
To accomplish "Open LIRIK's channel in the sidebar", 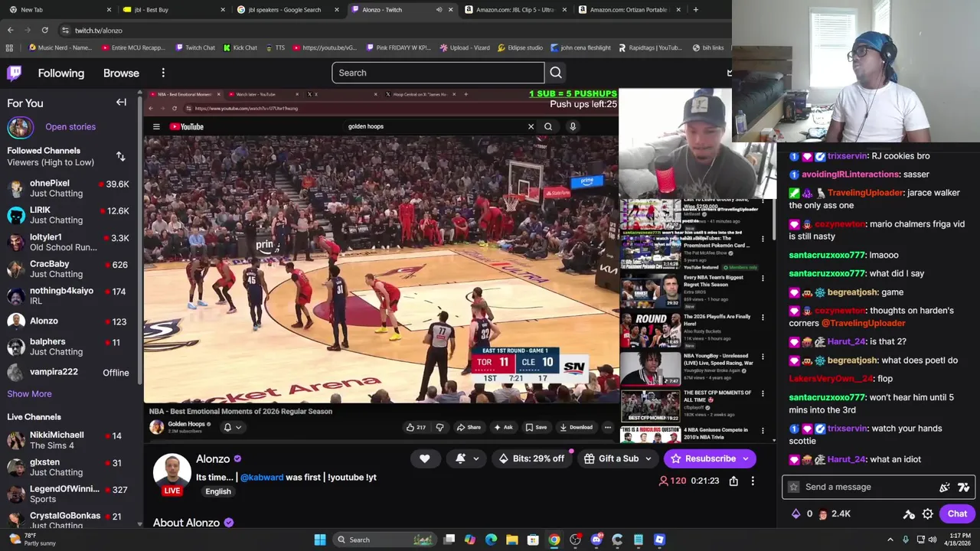I will click(x=70, y=215).
